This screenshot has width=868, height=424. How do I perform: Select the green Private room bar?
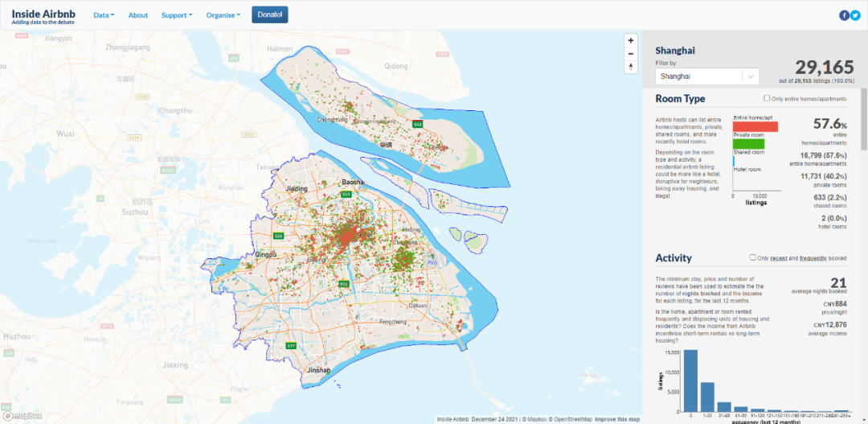pyautogui.click(x=748, y=143)
